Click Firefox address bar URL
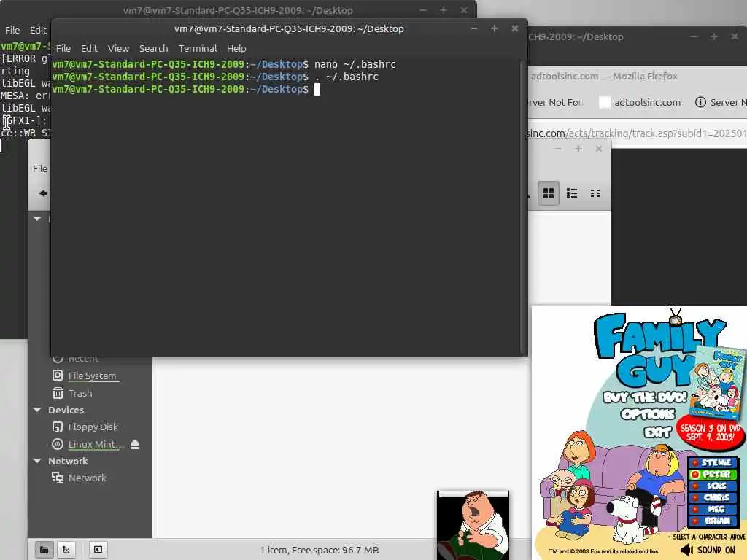Image resolution: width=747 pixels, height=560 pixels. [636, 133]
